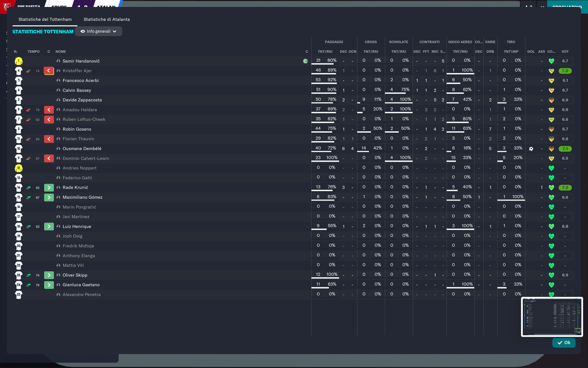
Task: Click the goal ball icon on Ousmane Dembélé's row
Action: (x=531, y=149)
